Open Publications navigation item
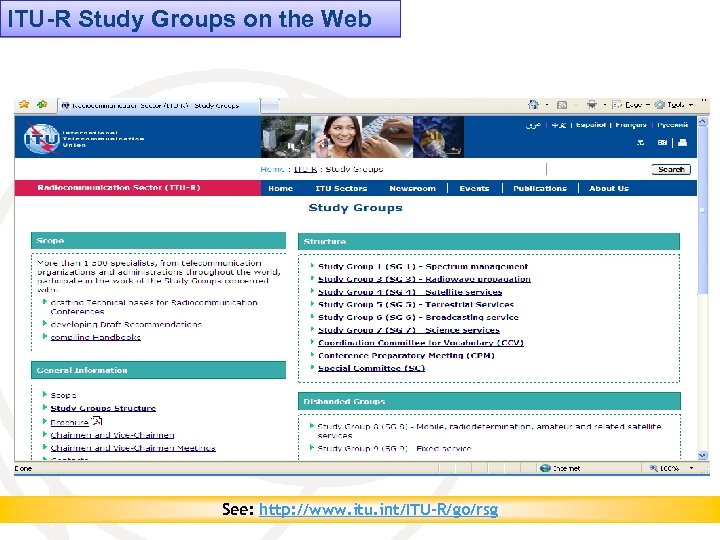This screenshot has height=540, width=720. [x=540, y=188]
